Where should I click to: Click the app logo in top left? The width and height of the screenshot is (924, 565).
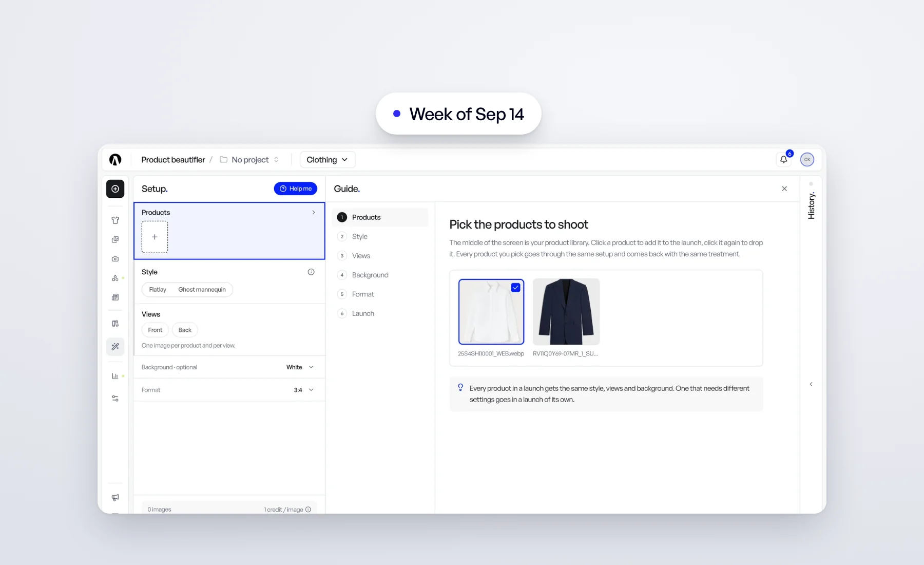(x=115, y=160)
